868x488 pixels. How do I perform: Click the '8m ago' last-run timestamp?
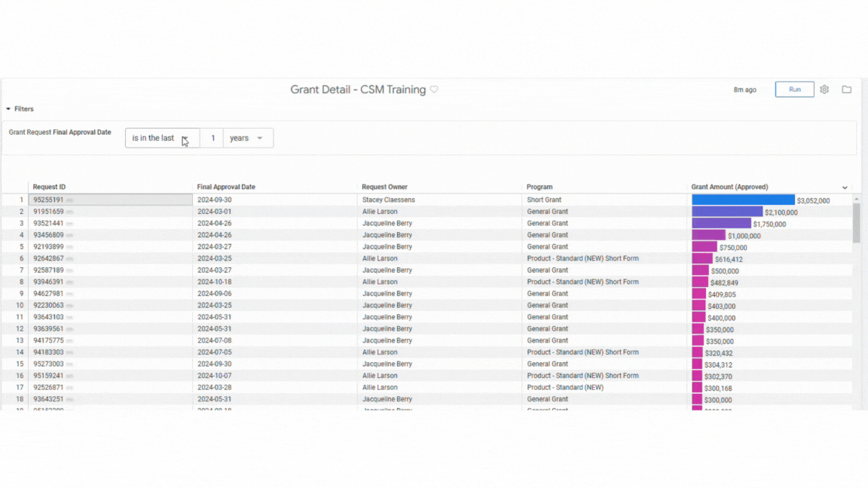[744, 90]
